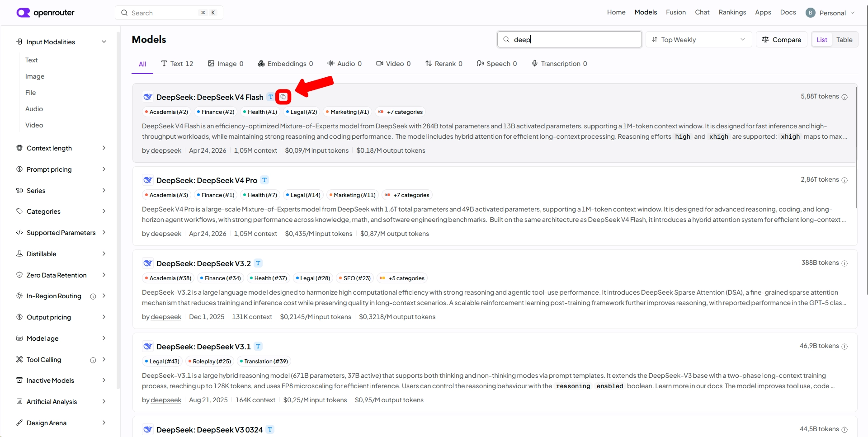Open Docs in the top navigation
Image resolution: width=868 pixels, height=437 pixels.
788,12
